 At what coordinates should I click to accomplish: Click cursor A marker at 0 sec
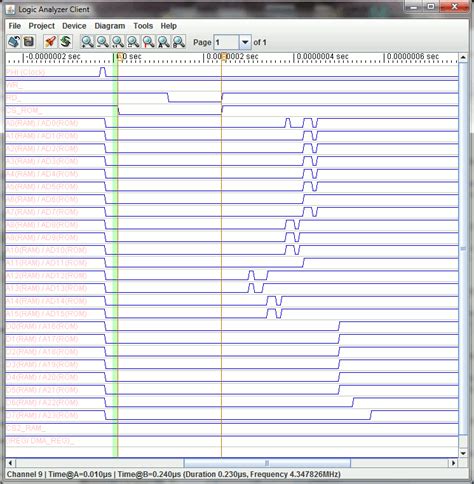[120, 56]
